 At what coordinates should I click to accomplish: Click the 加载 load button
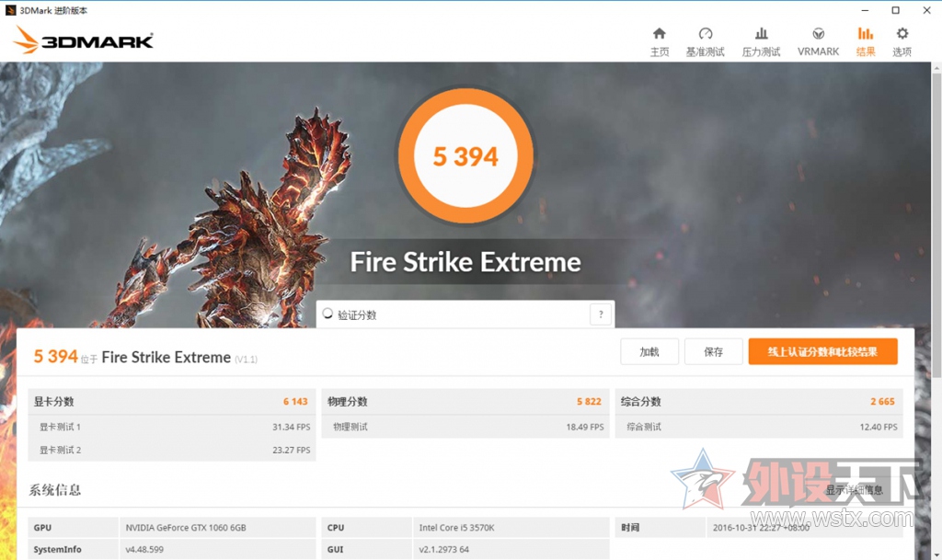(649, 352)
